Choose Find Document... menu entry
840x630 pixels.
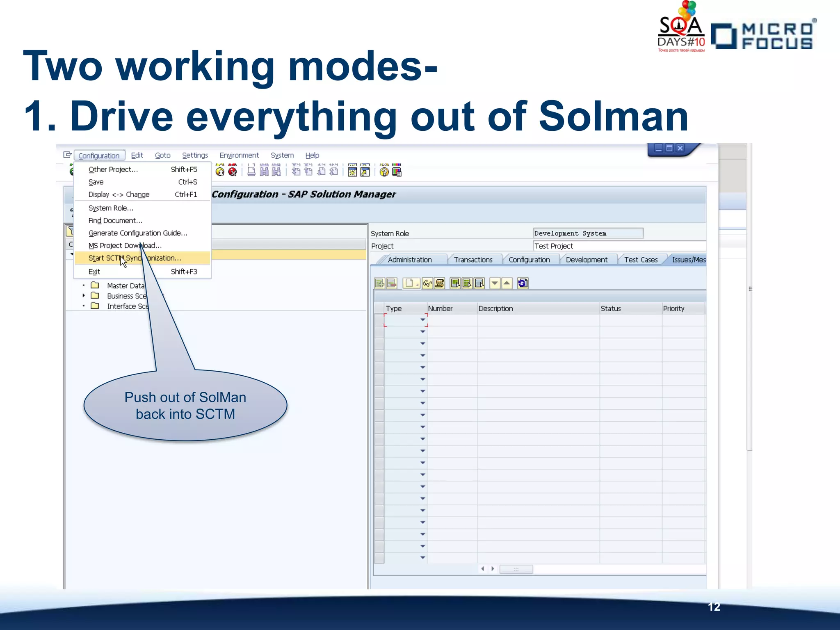142,221
